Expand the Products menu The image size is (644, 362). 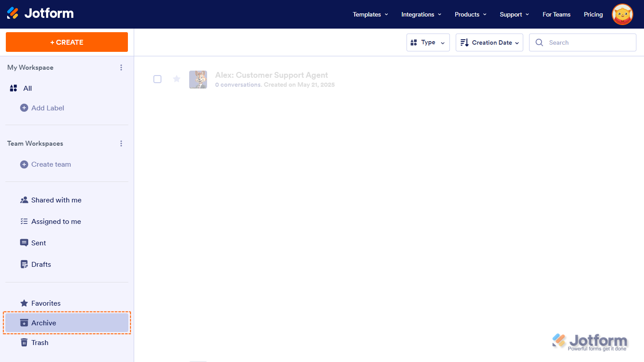[x=470, y=14]
